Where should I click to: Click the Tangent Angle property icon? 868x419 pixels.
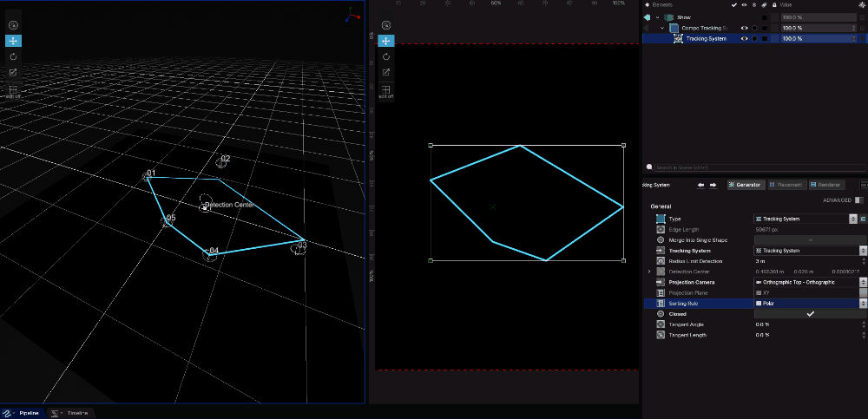pos(661,324)
